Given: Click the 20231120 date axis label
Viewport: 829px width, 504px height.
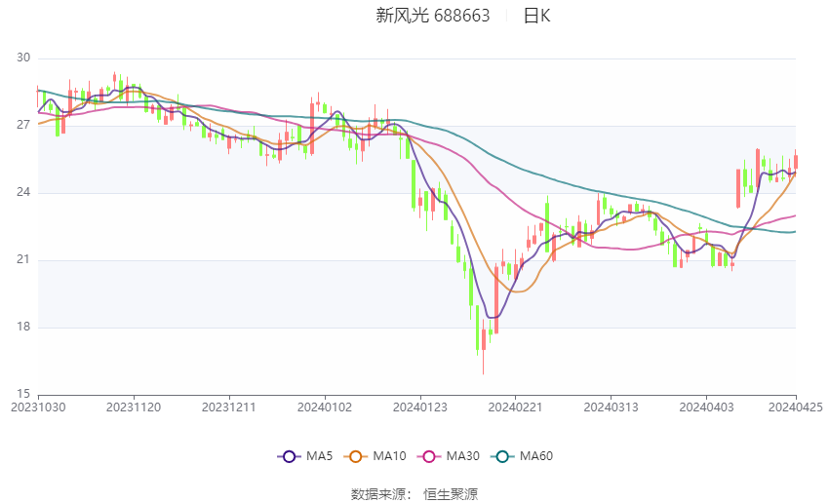Looking at the screenshot, I should click(134, 407).
